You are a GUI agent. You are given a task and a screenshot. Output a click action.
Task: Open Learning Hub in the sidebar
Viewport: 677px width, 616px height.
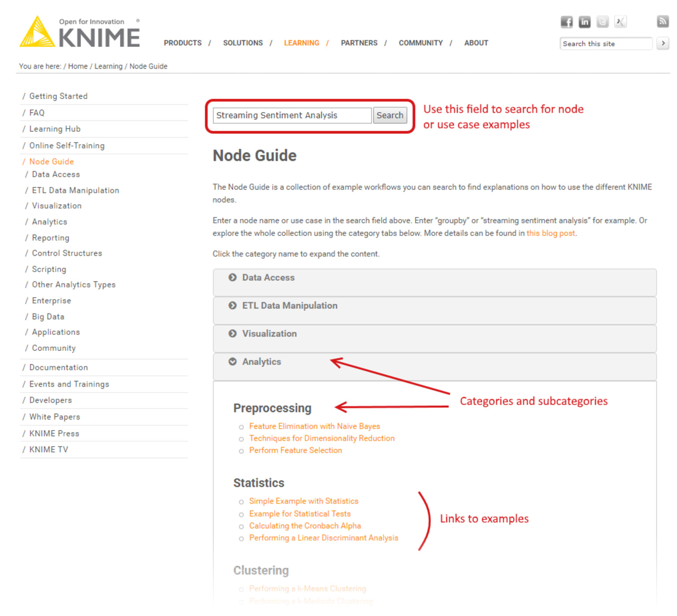point(55,129)
